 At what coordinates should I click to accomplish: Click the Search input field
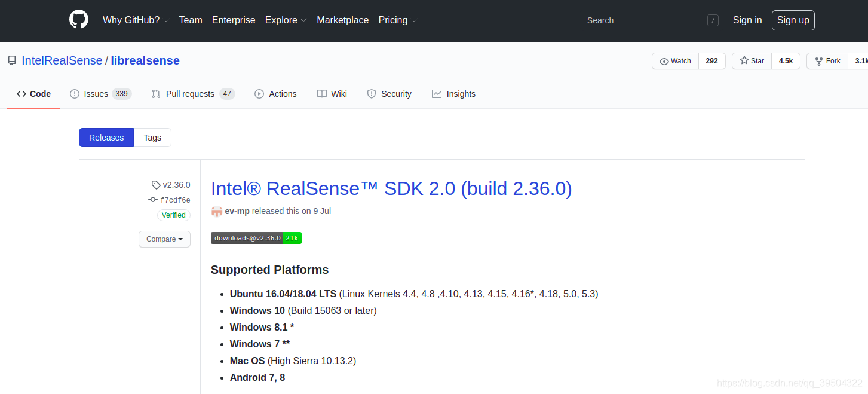pos(600,20)
